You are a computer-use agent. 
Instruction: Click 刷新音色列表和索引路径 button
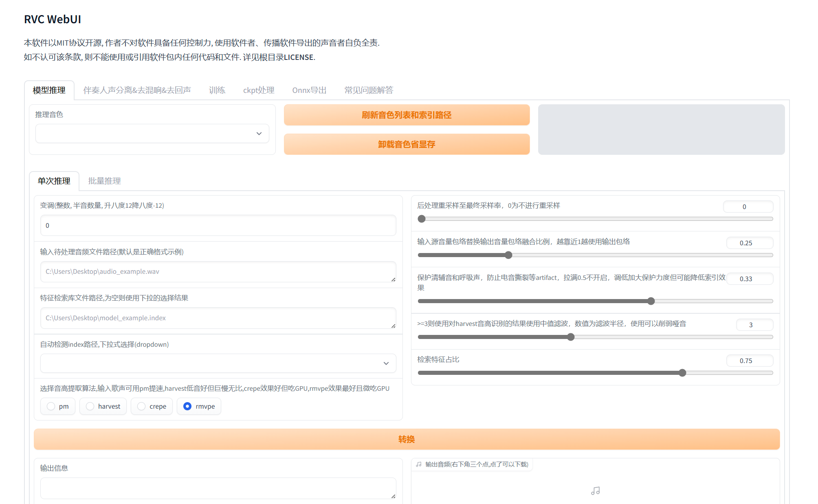[407, 115]
